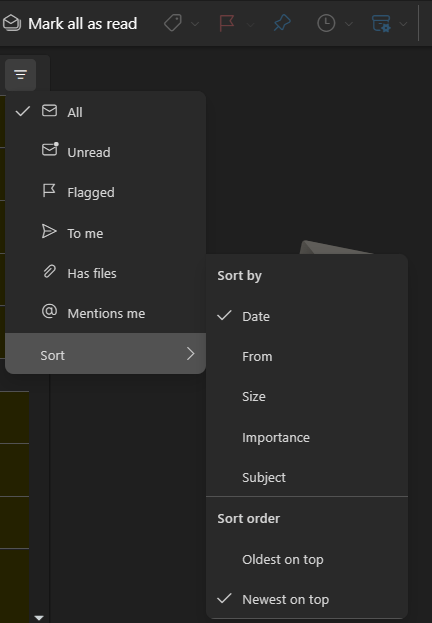Select Mentions me filter
The height and width of the screenshot is (623, 432).
coord(105,313)
